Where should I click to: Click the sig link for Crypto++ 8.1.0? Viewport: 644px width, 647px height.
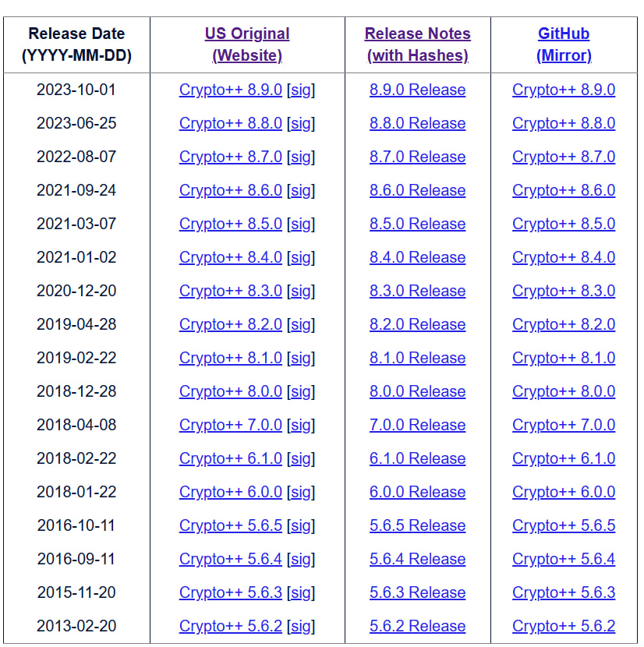tap(301, 358)
